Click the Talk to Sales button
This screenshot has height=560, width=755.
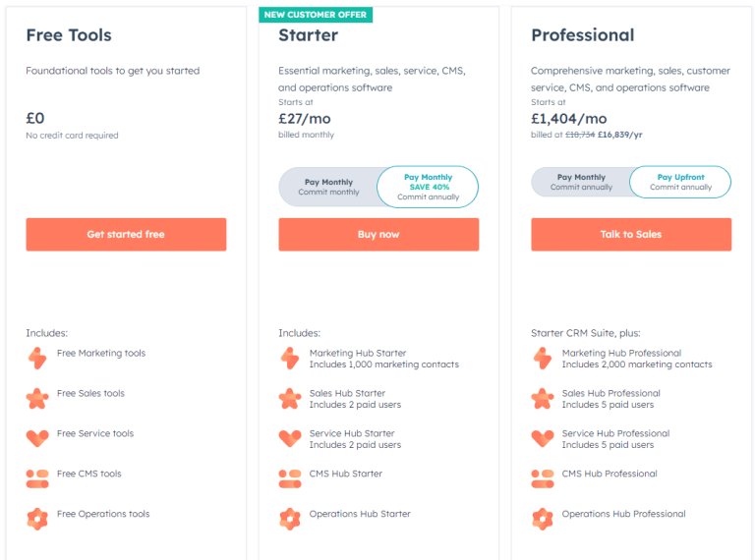coord(631,234)
